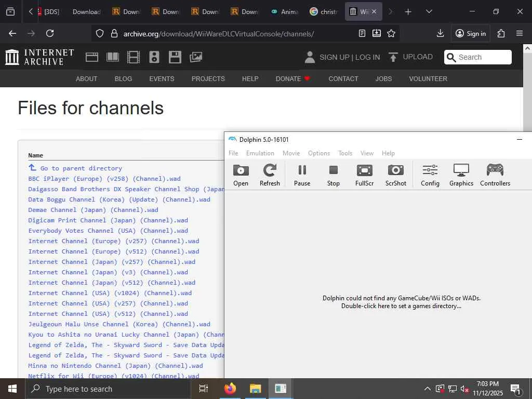
Task: Download Everybody Votes Channel (USA) wad
Action: click(x=108, y=231)
